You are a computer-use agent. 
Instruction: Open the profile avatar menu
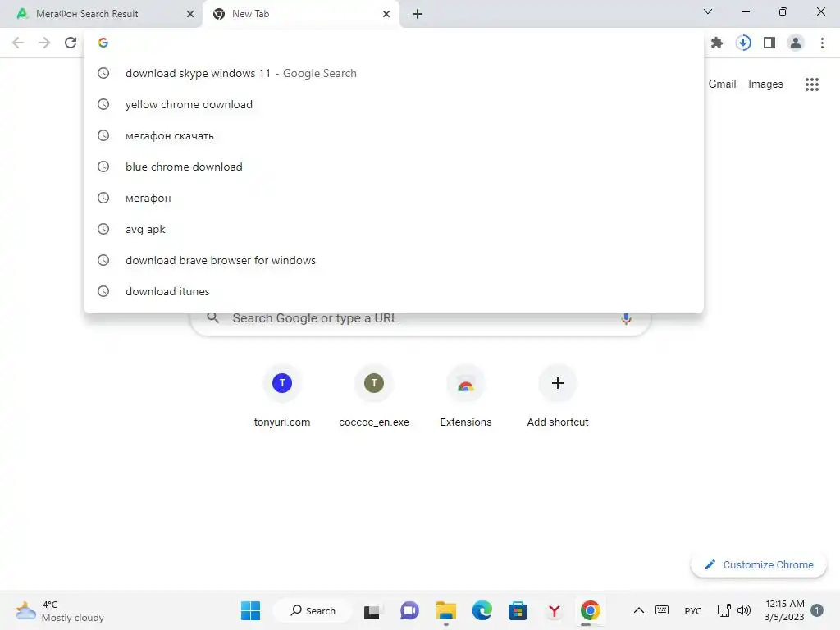[x=796, y=43]
